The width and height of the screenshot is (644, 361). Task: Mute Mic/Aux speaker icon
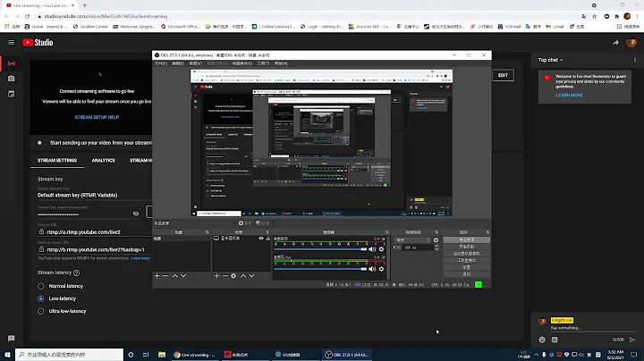[372, 269]
